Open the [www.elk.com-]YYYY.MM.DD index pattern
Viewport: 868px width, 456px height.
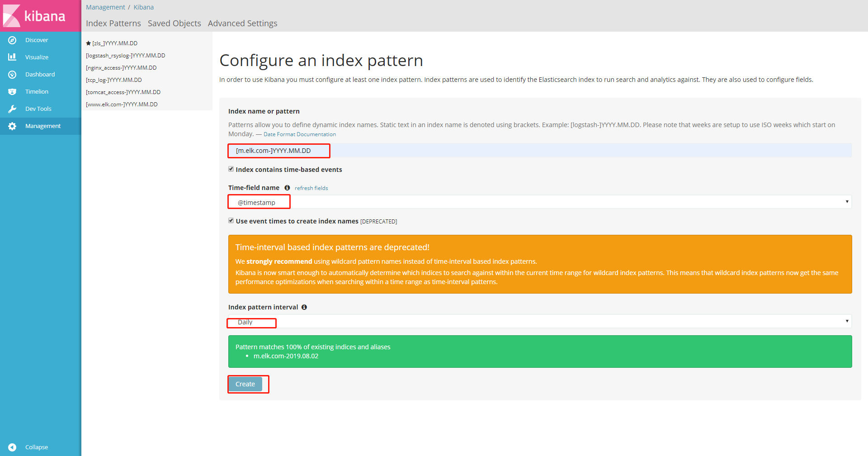tap(122, 104)
